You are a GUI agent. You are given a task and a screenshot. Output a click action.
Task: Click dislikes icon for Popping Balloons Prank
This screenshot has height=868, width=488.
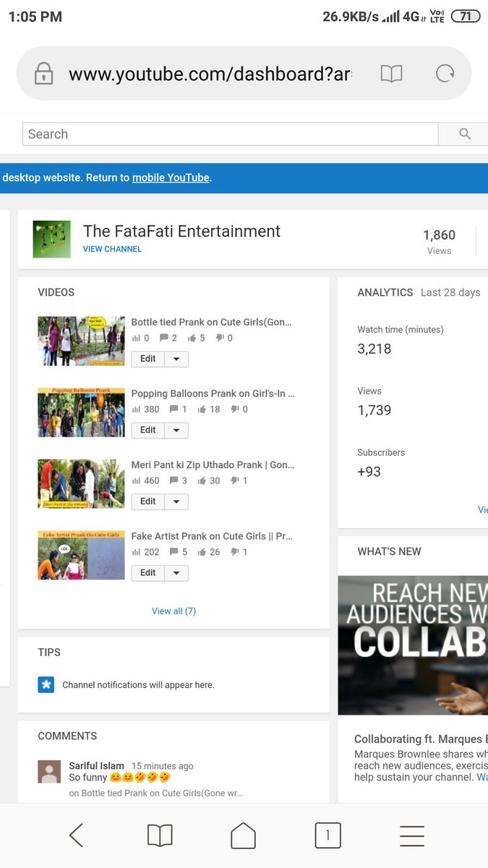[235, 409]
